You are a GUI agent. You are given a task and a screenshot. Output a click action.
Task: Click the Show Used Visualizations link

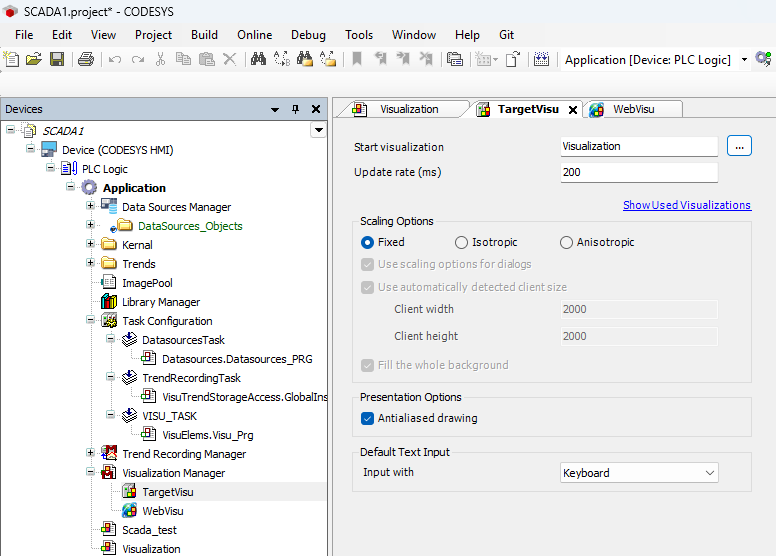(687, 205)
